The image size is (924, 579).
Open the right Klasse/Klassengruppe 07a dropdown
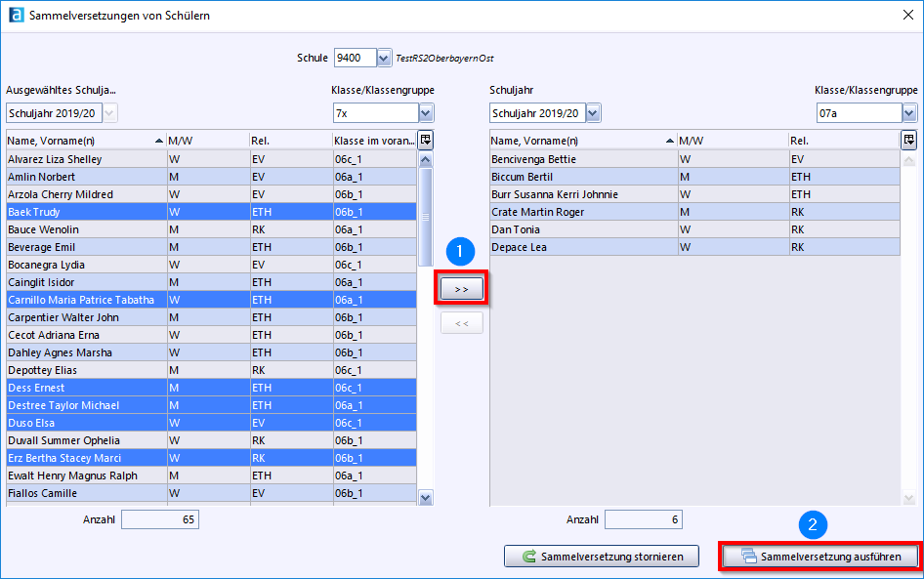click(x=908, y=114)
